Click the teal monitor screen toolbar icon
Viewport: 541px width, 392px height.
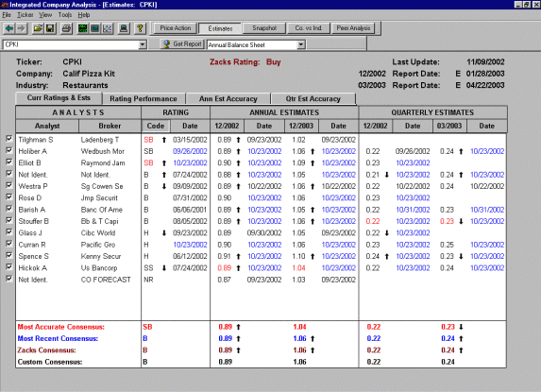(x=94, y=28)
